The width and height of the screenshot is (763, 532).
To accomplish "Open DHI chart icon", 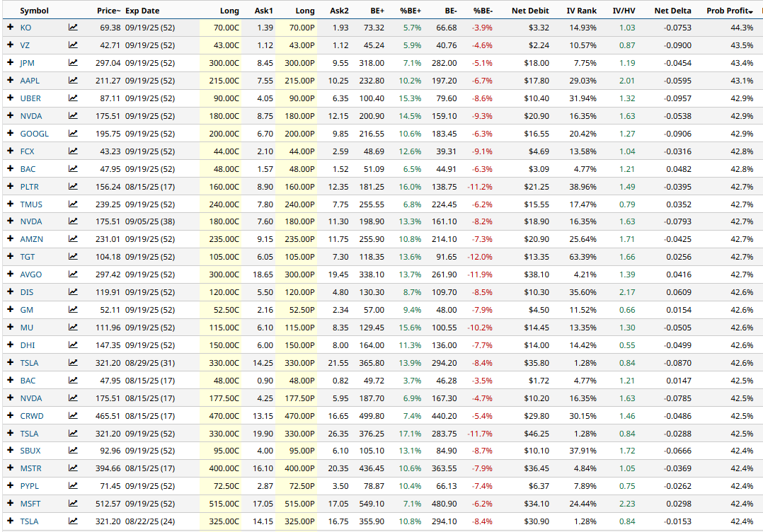I will click(73, 345).
